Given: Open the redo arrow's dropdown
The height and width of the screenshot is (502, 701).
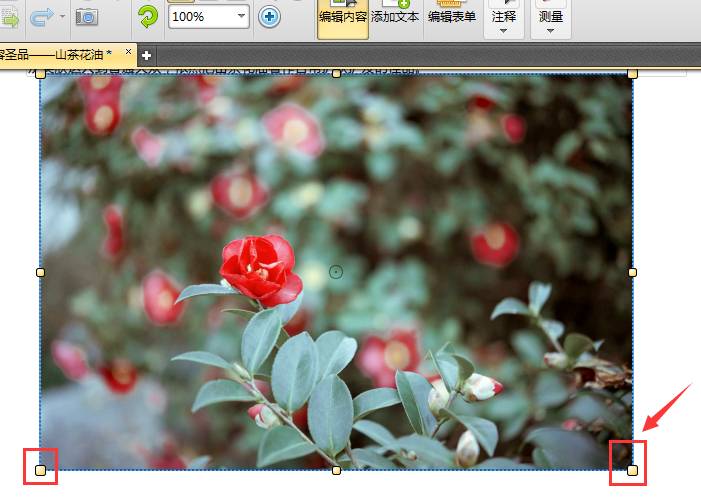Looking at the screenshot, I should (62, 17).
